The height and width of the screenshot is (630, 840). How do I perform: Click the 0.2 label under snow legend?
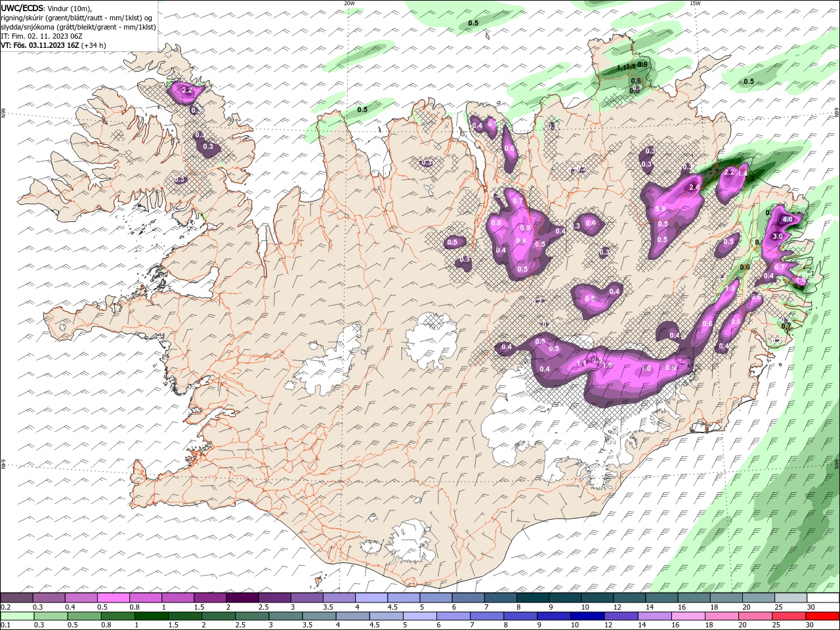[5, 607]
